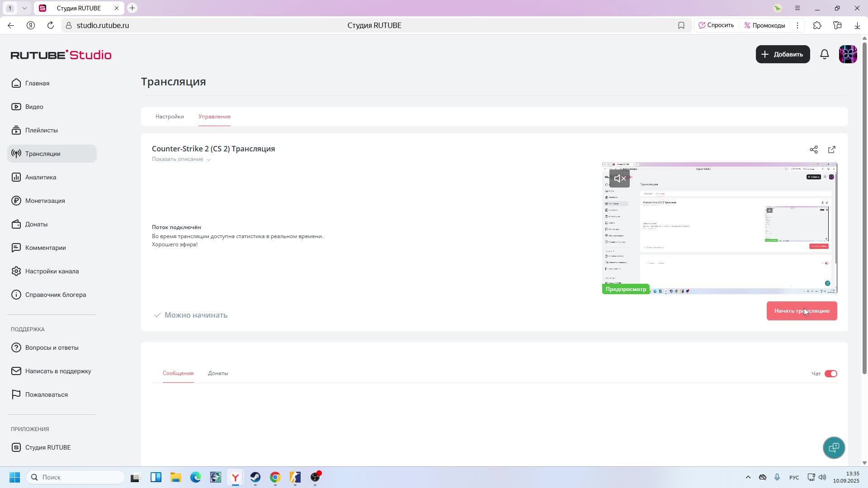This screenshot has width=868, height=488.
Task: Open Настройки канала in the sidebar
Action: 52,271
